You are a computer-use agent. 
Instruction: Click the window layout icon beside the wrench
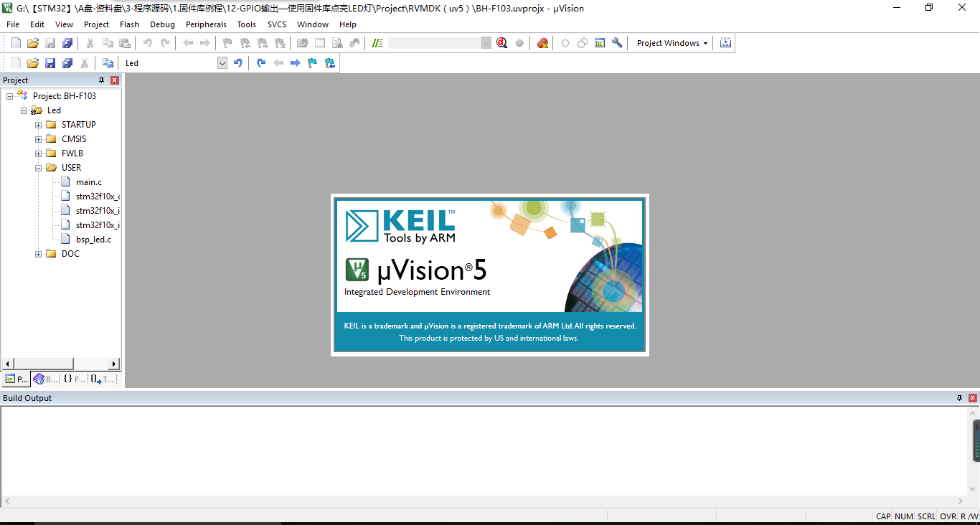click(600, 43)
